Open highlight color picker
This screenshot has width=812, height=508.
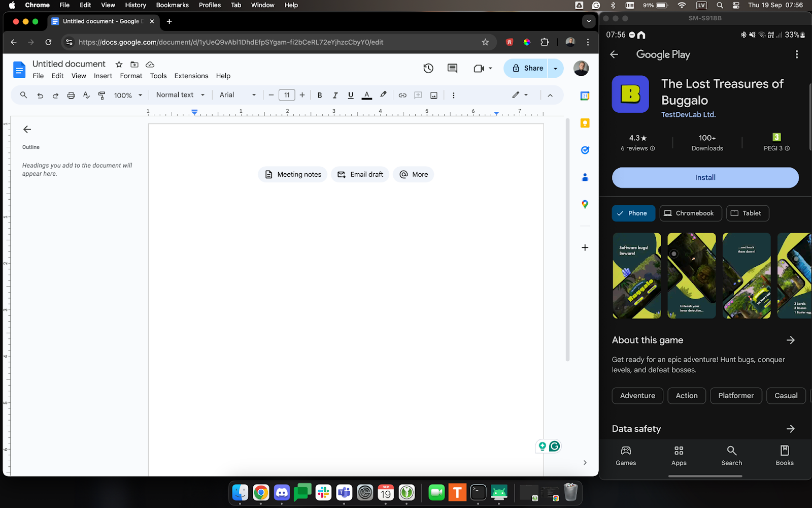[x=383, y=95]
